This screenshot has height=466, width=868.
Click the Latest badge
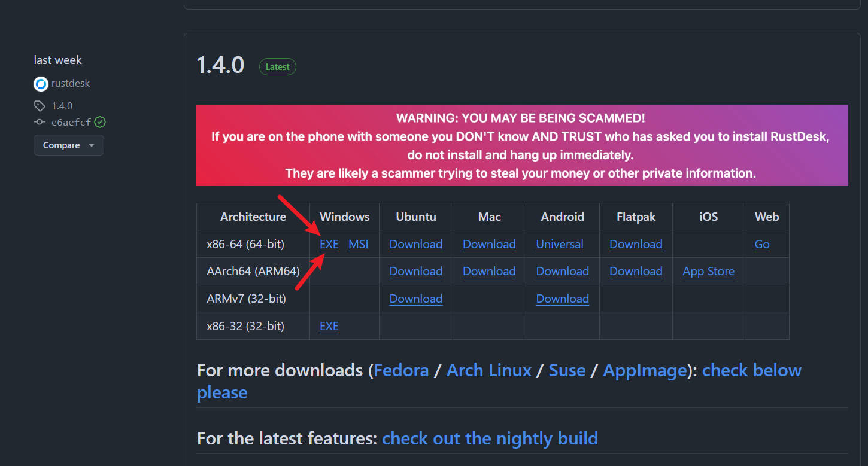coord(277,67)
